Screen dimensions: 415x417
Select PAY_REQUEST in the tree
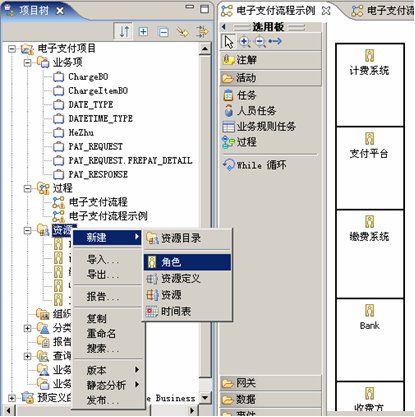pyautogui.click(x=95, y=147)
